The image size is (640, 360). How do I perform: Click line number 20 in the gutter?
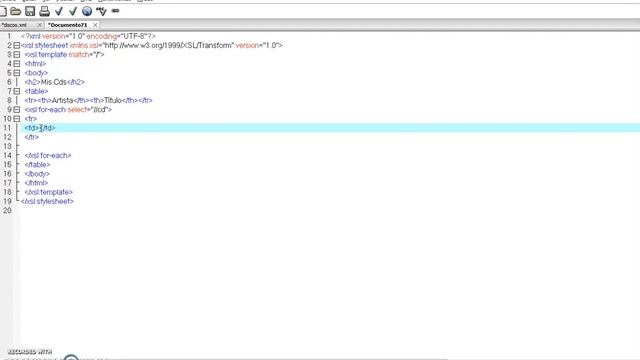coord(7,211)
